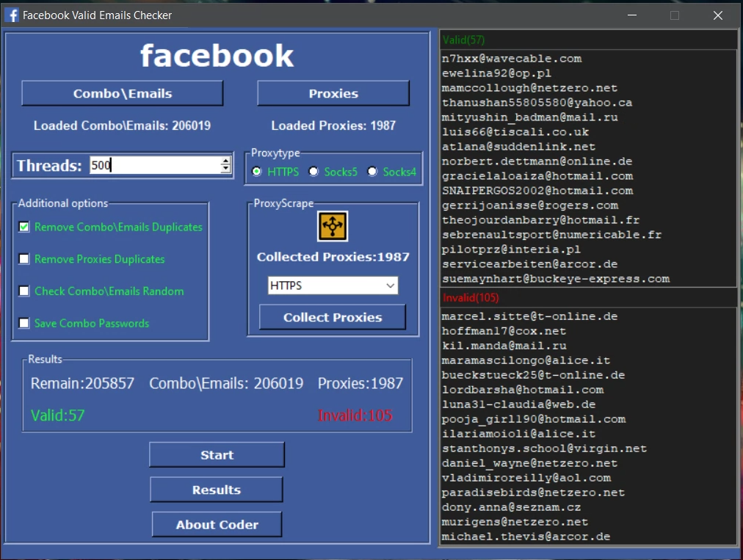Enable Check Combo\Emails Random
Viewport: 743px width, 560px height.
24,291
